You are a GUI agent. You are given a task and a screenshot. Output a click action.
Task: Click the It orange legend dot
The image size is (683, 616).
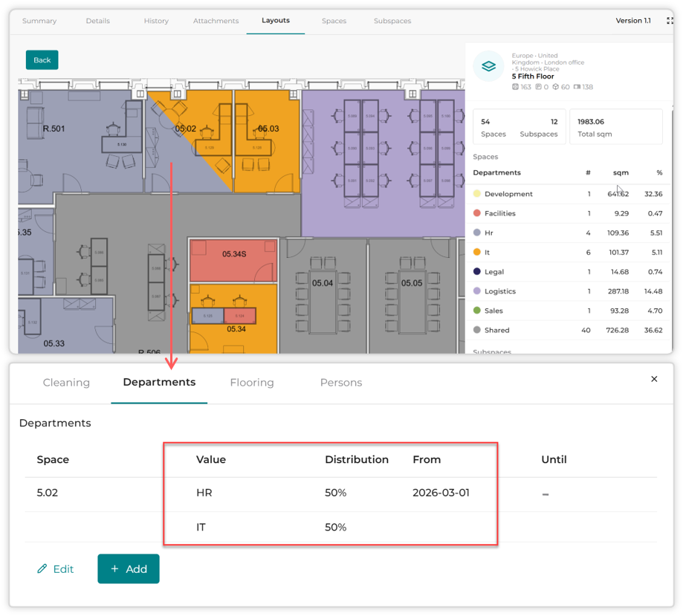click(x=477, y=252)
